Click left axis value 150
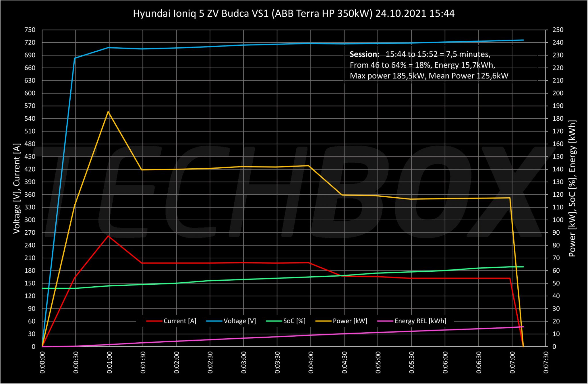Screen dimensions: 588x384 [x=30, y=283]
